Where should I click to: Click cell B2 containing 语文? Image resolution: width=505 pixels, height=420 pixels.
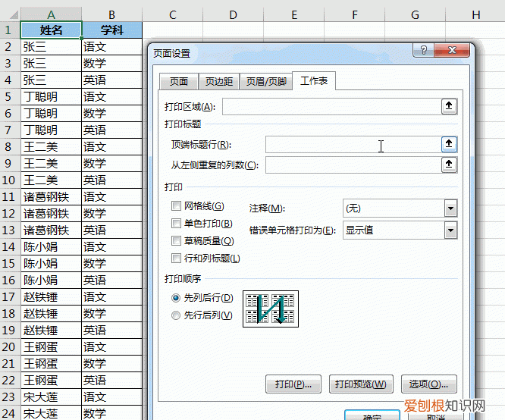click(x=111, y=47)
